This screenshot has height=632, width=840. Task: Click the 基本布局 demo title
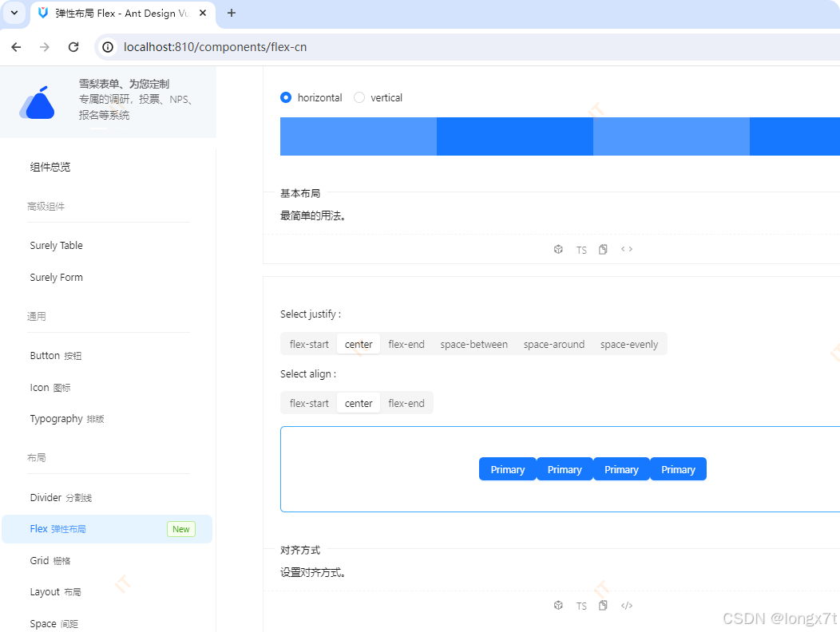coord(300,193)
